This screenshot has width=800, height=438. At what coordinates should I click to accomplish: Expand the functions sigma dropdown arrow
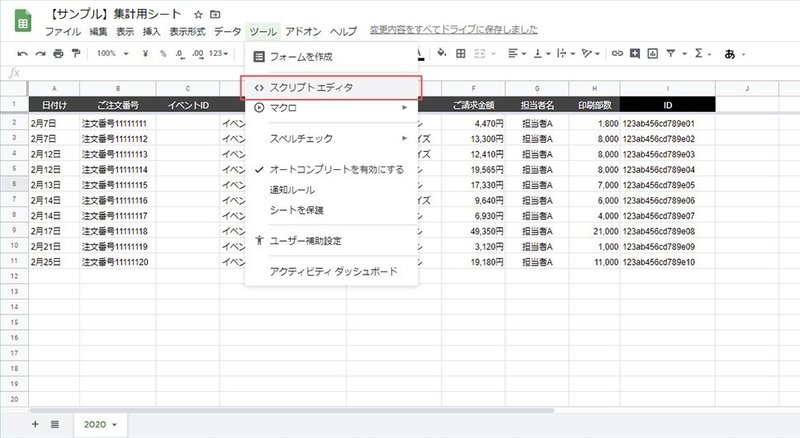click(709, 54)
